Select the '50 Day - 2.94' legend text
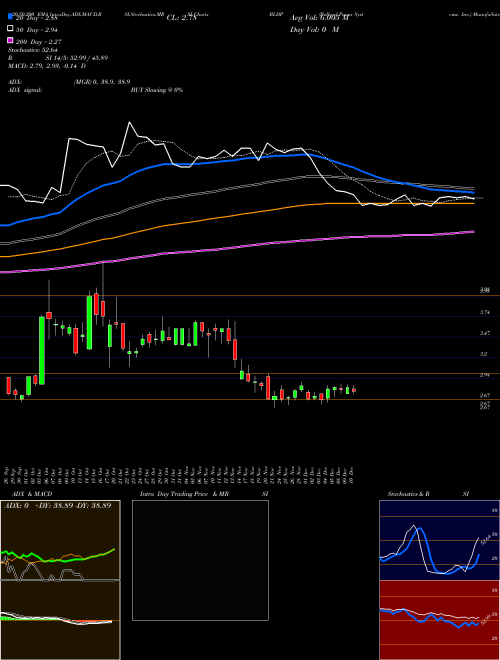This screenshot has height=660, width=500. 36,29
